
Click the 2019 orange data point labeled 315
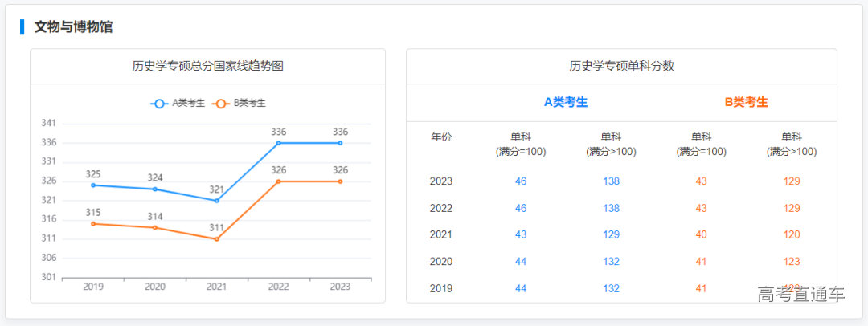coord(93,224)
